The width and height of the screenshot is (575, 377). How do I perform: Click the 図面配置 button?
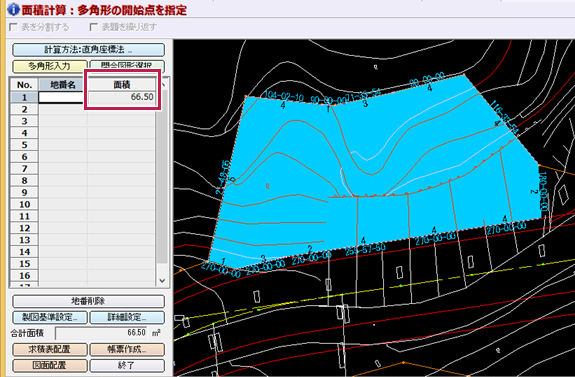50,365
